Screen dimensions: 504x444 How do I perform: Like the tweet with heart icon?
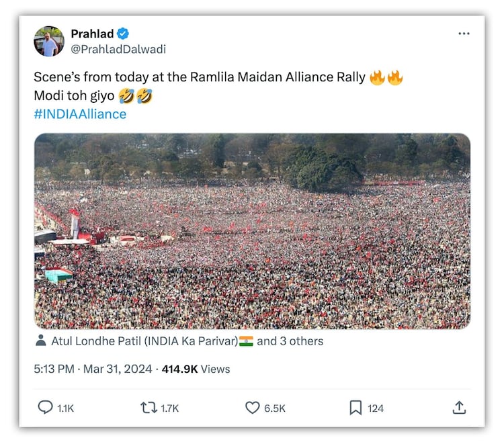coord(252,407)
